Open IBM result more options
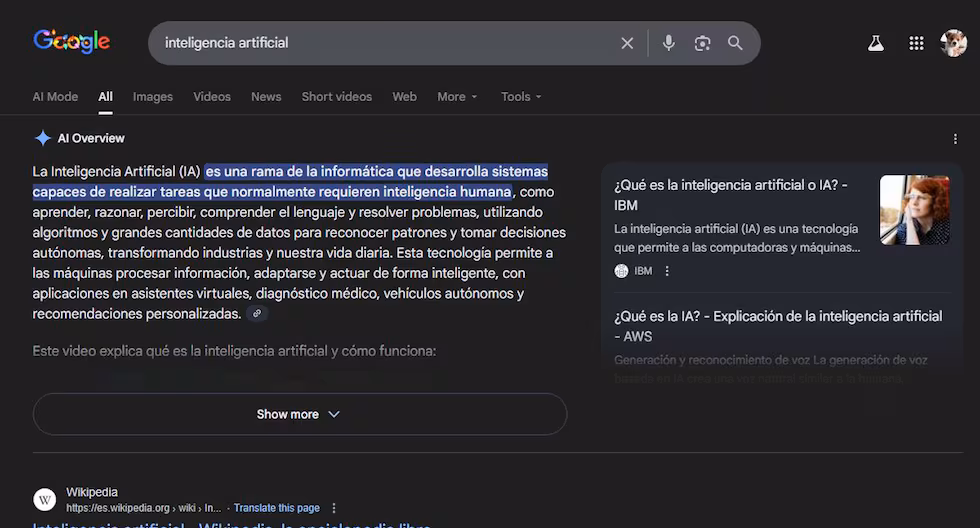Image resolution: width=980 pixels, height=528 pixels. point(667,271)
